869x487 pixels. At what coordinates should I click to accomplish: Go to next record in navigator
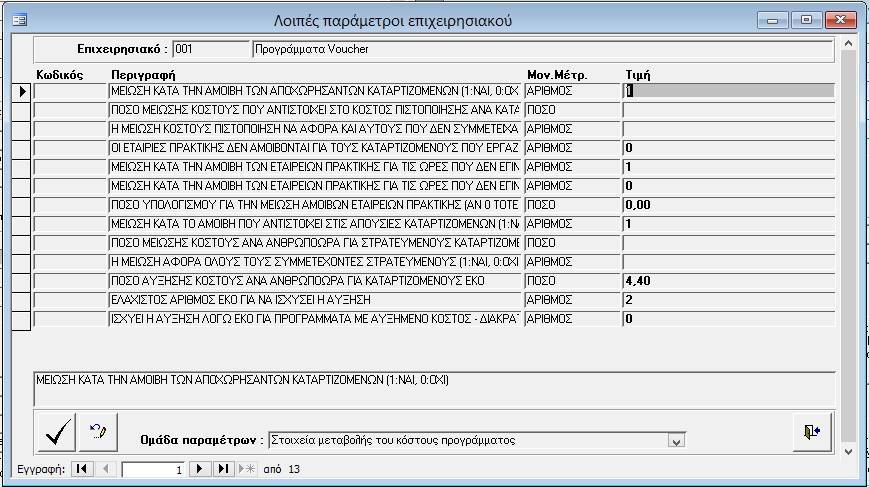coord(200,468)
